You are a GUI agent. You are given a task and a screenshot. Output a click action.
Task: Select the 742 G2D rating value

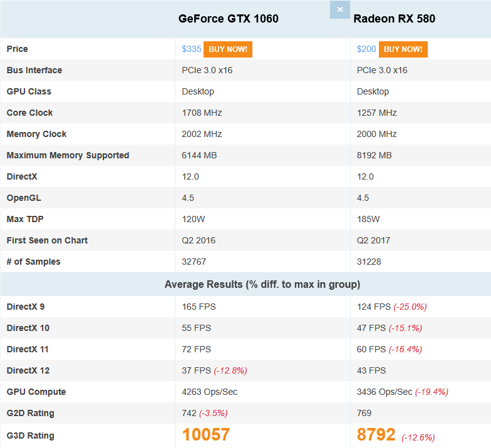189,413
